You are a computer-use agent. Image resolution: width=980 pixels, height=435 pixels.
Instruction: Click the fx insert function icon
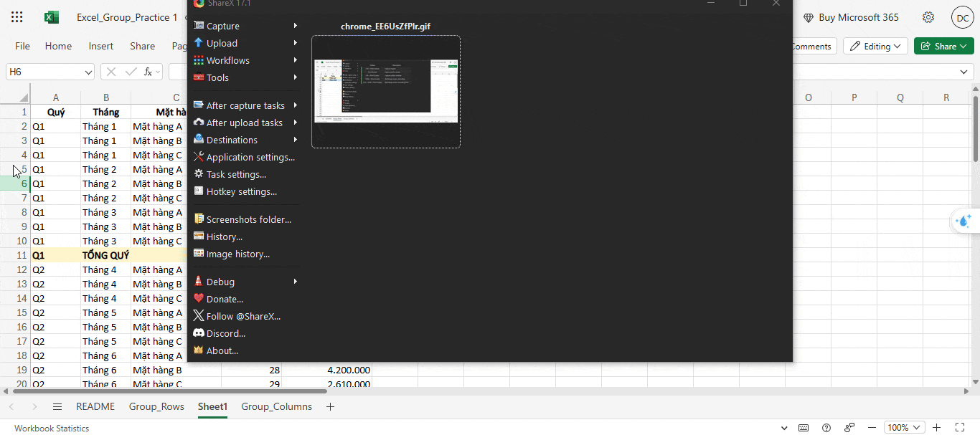148,72
